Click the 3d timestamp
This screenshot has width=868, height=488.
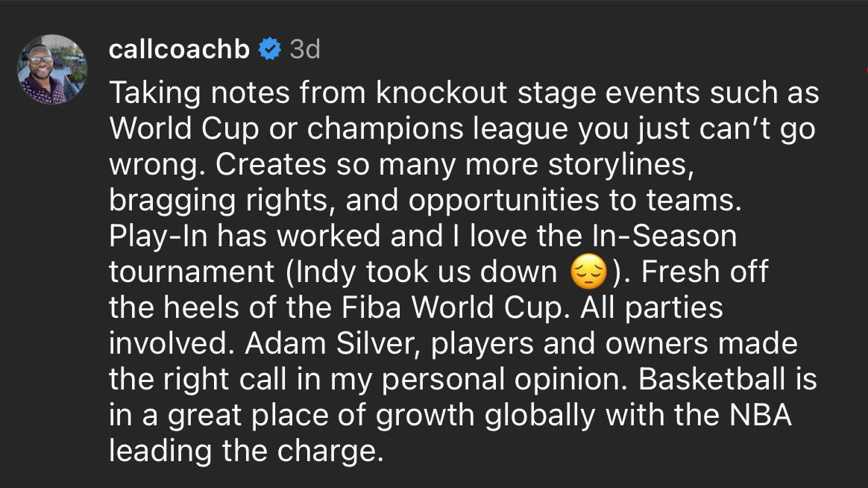pos(305,49)
